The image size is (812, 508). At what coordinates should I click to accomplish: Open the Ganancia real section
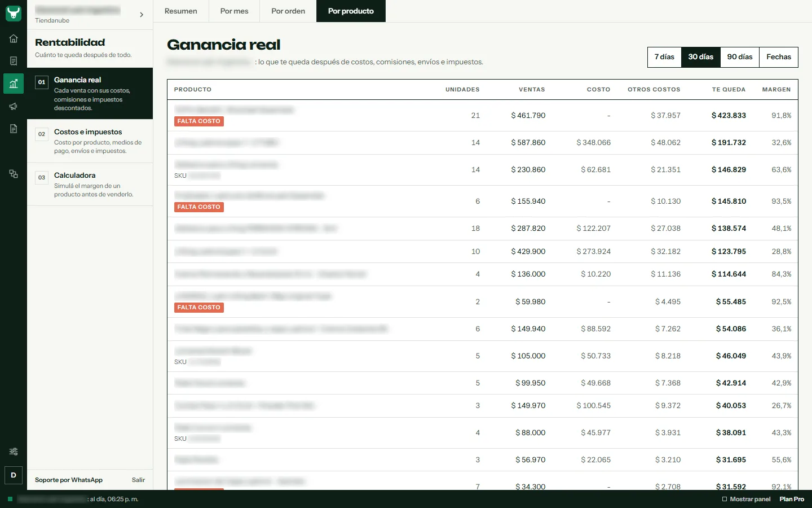coord(90,94)
